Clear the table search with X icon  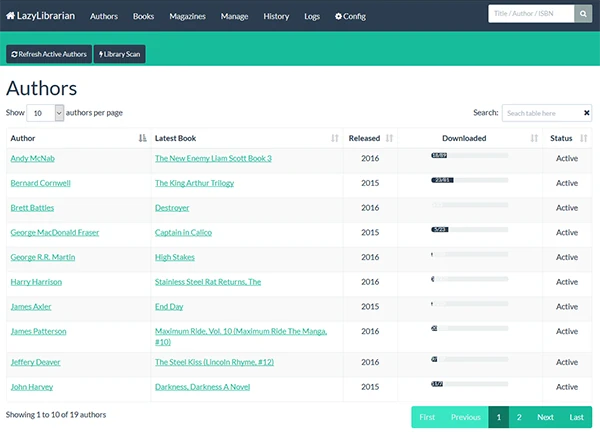point(587,113)
